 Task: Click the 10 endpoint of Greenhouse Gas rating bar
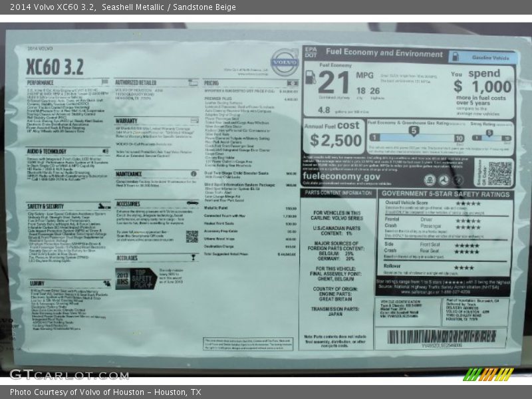pos(459,138)
